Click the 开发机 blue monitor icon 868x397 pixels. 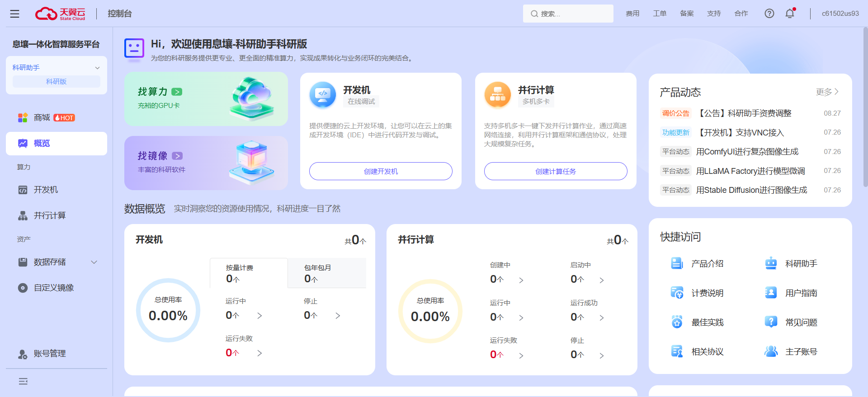coord(323,95)
